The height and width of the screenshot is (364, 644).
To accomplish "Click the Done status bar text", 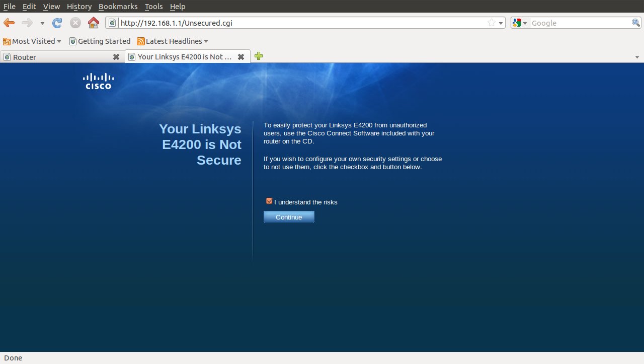I will click(x=13, y=358).
